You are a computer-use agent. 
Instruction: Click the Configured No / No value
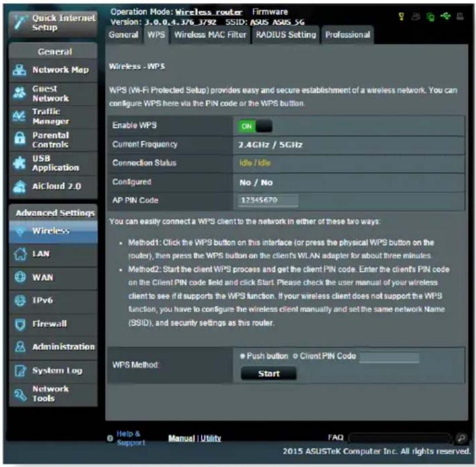[256, 183]
